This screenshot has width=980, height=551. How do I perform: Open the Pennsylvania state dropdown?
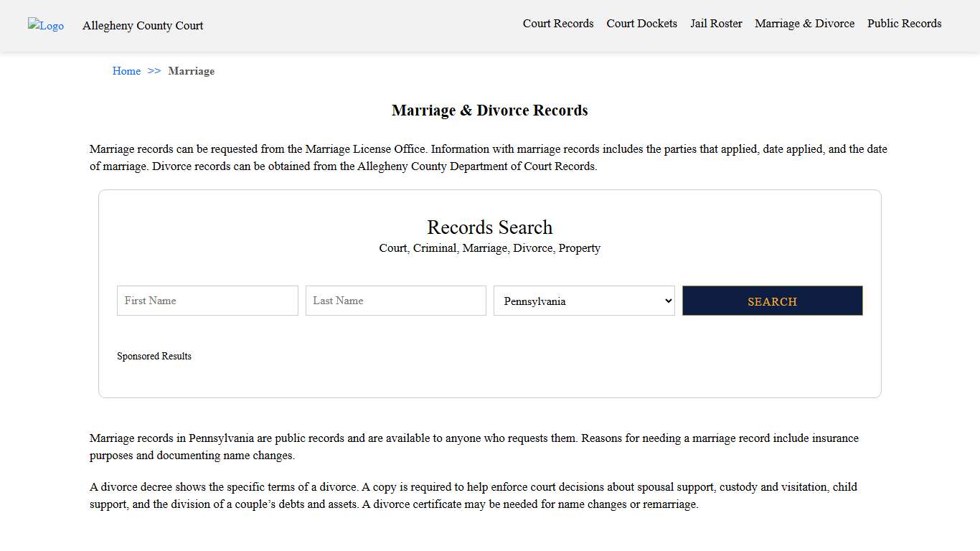coord(583,301)
